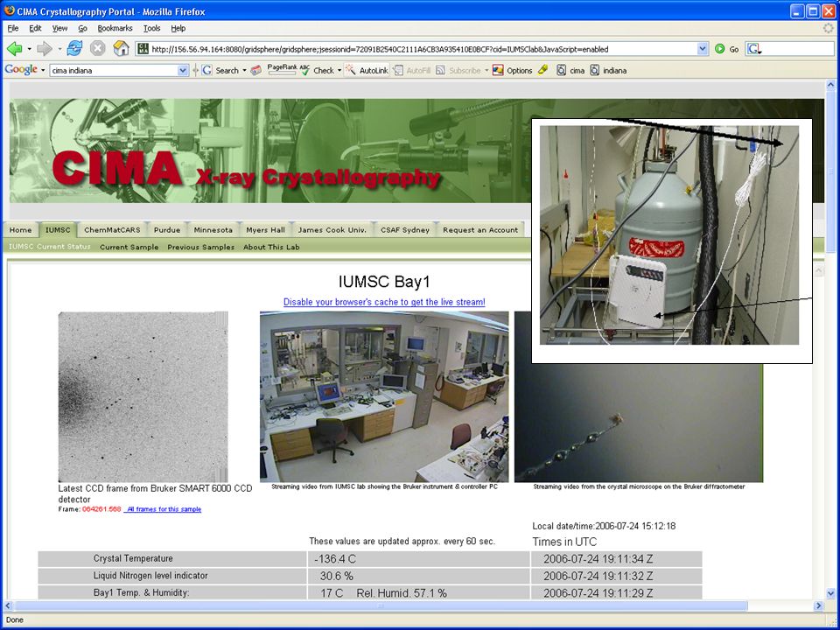The height and width of the screenshot is (630, 840).
Task: Click the Firefox throbber activity icon
Action: click(829, 28)
